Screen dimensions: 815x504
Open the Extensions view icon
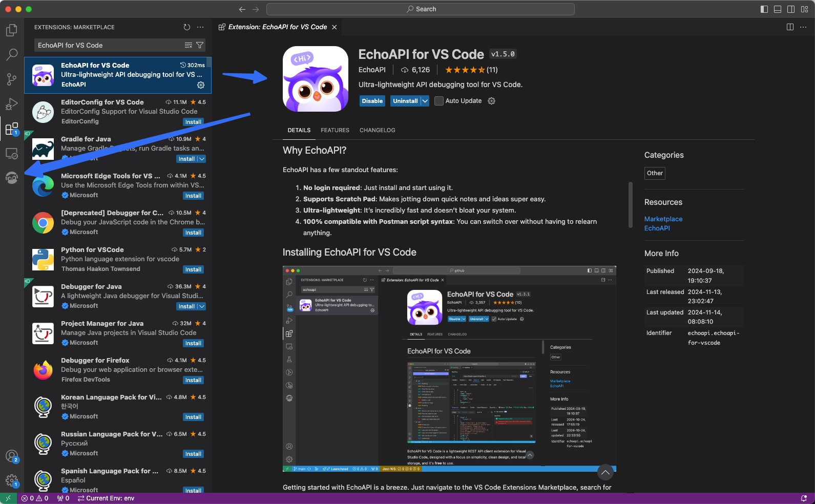point(12,129)
